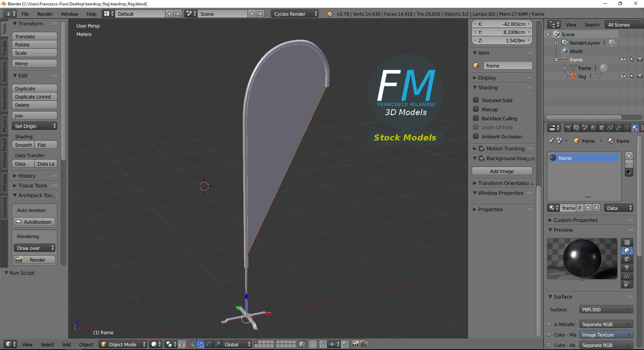Disable the Motion Tracking checkbox
The height and width of the screenshot is (350, 644).
tap(482, 148)
